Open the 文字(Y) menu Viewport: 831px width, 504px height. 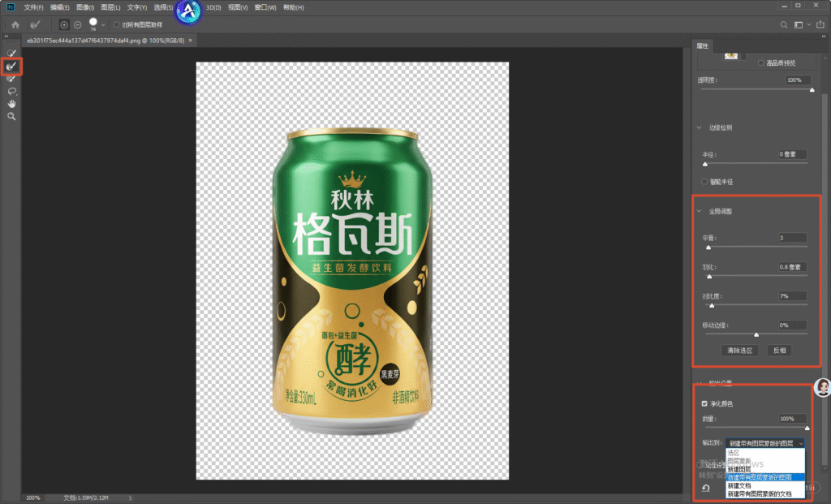pos(136,7)
